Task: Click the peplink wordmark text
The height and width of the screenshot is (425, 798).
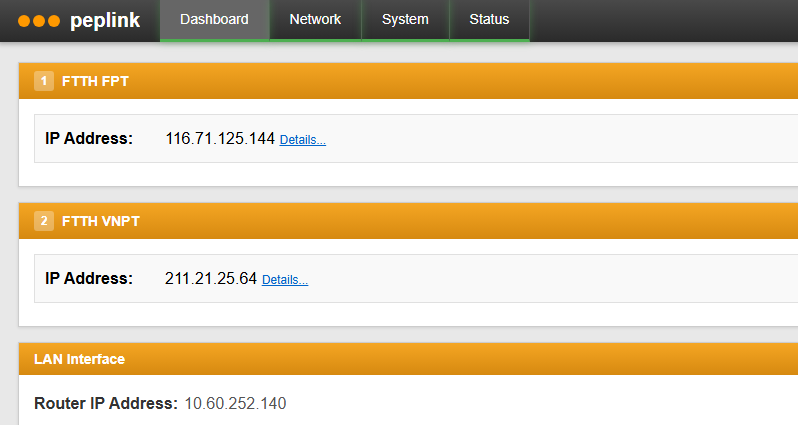Action: point(105,21)
